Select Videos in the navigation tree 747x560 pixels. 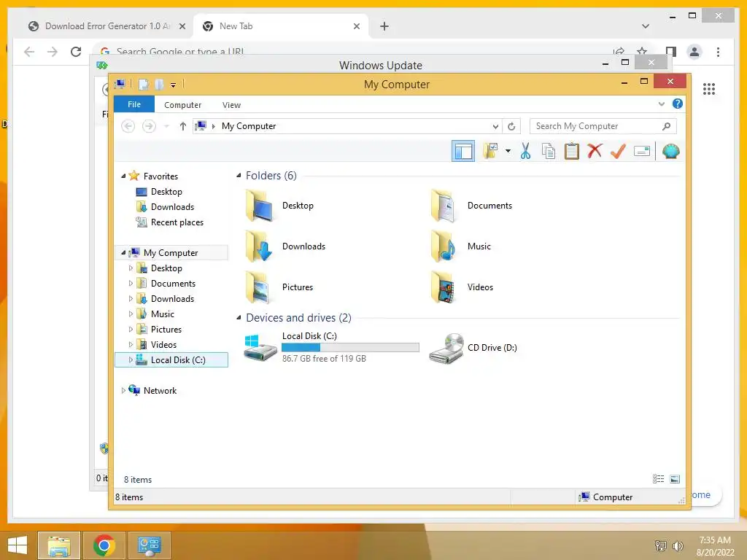pos(163,344)
